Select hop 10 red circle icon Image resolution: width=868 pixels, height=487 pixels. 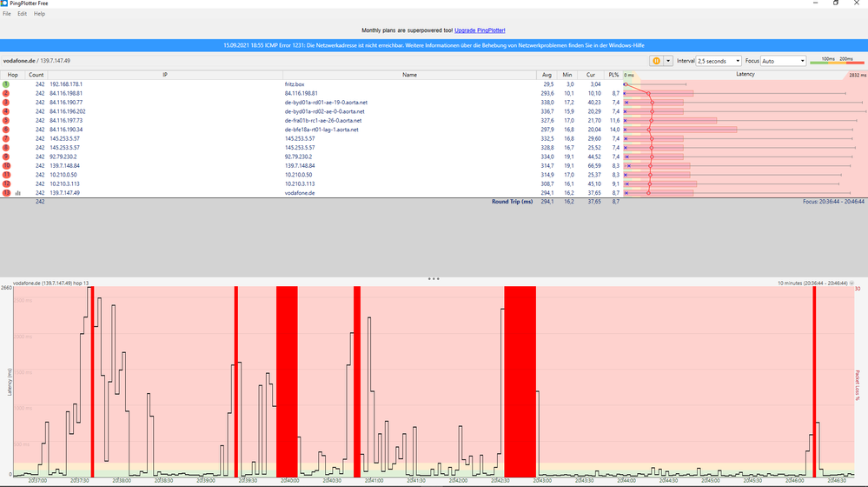6,165
